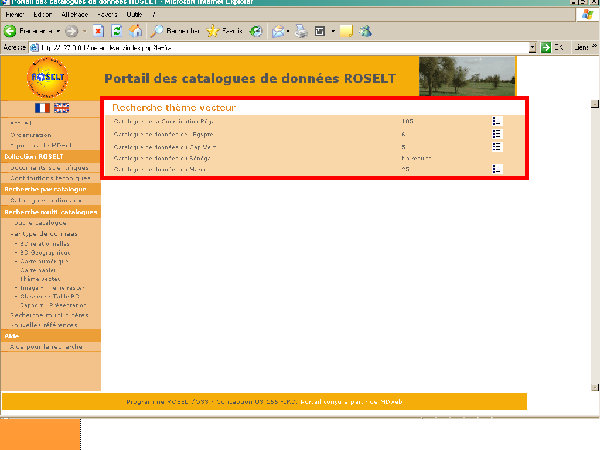Stop page loading with red X icon

click(x=98, y=31)
